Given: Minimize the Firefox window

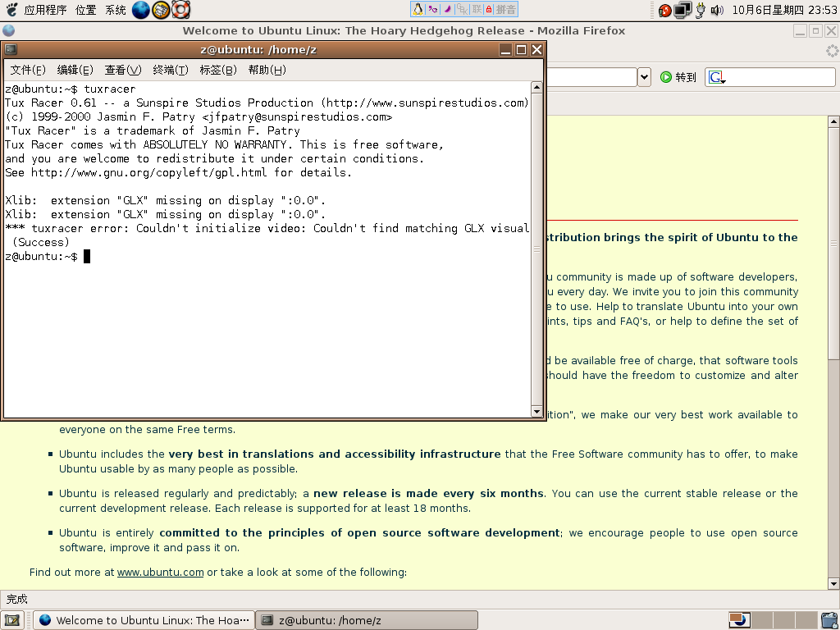Looking at the screenshot, I should coord(801,31).
